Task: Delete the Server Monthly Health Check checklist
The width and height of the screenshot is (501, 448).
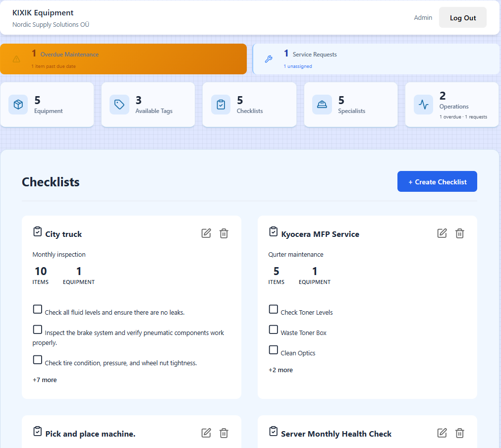Action: click(460, 433)
